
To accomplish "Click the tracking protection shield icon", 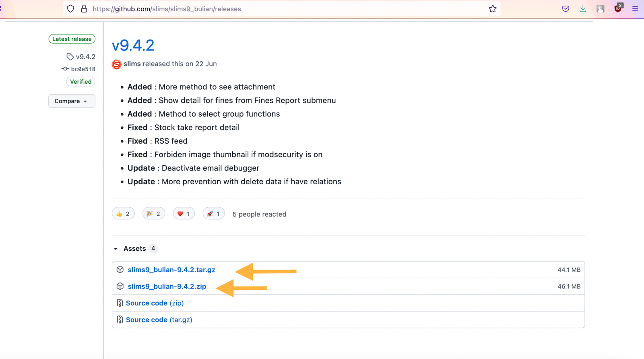I will point(70,9).
